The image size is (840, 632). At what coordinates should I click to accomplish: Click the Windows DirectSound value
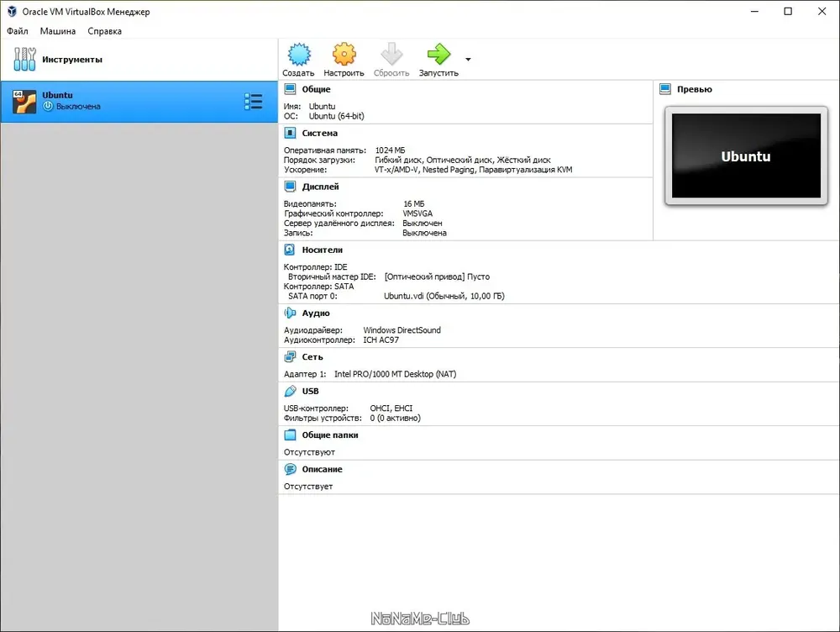[402, 331]
